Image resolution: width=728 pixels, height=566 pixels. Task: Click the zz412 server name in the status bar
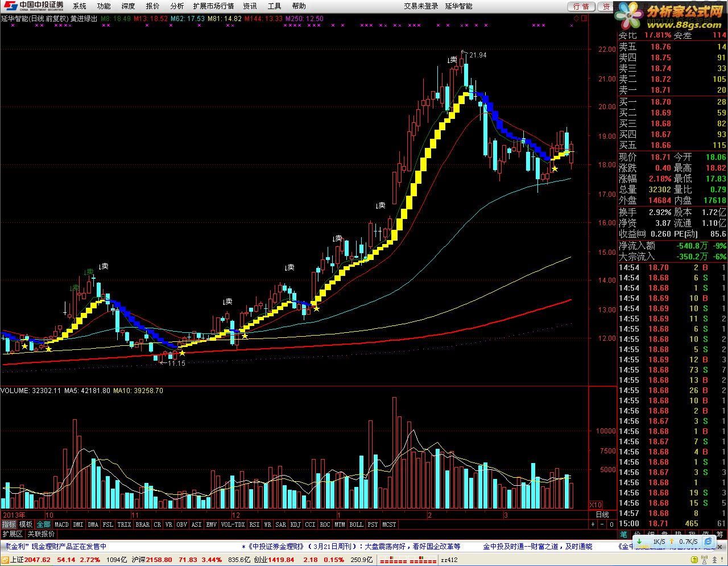click(449, 560)
